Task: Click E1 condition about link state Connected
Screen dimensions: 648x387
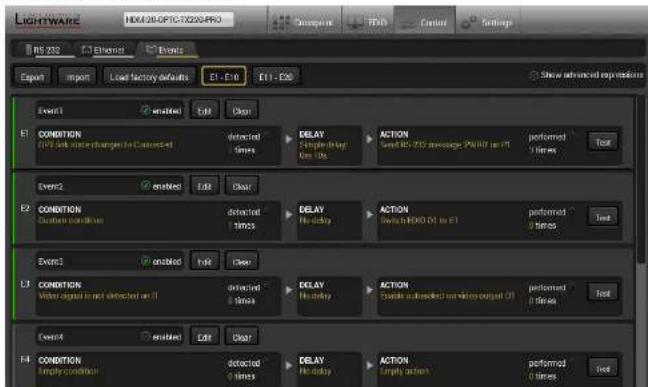Action: click(x=105, y=145)
